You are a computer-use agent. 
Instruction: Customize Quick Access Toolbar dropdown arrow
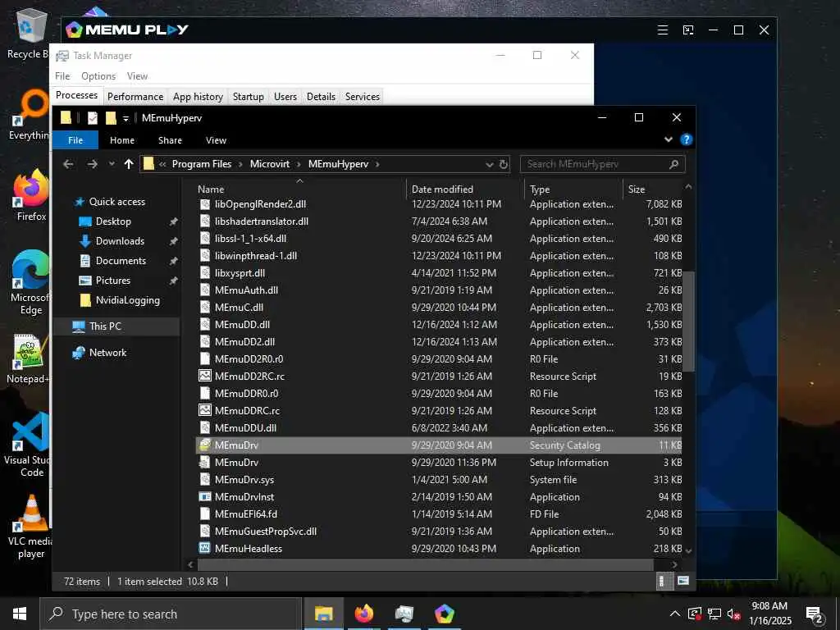[x=126, y=118]
